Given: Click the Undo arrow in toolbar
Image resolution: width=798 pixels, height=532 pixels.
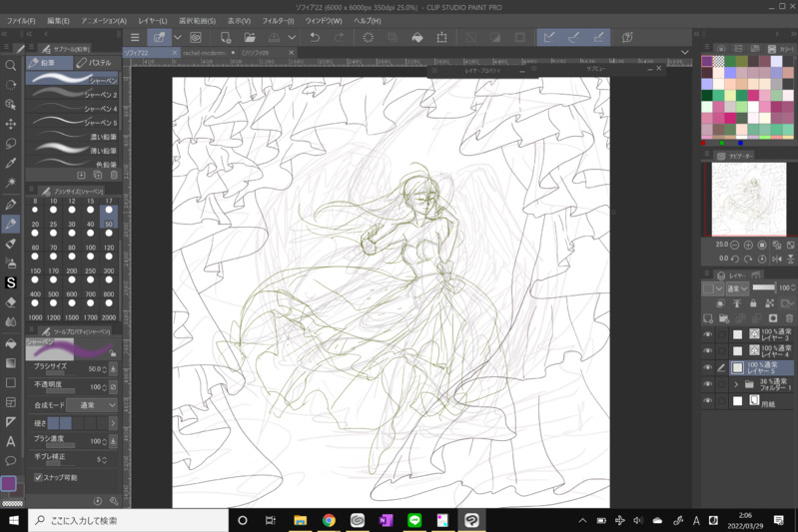Looking at the screenshot, I should tap(314, 38).
